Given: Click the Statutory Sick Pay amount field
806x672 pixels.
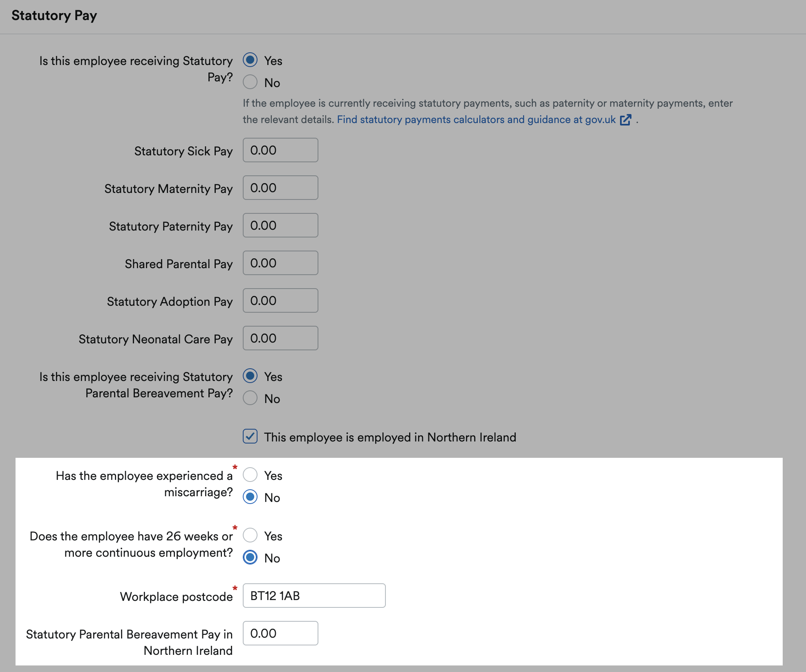Looking at the screenshot, I should click(x=280, y=150).
